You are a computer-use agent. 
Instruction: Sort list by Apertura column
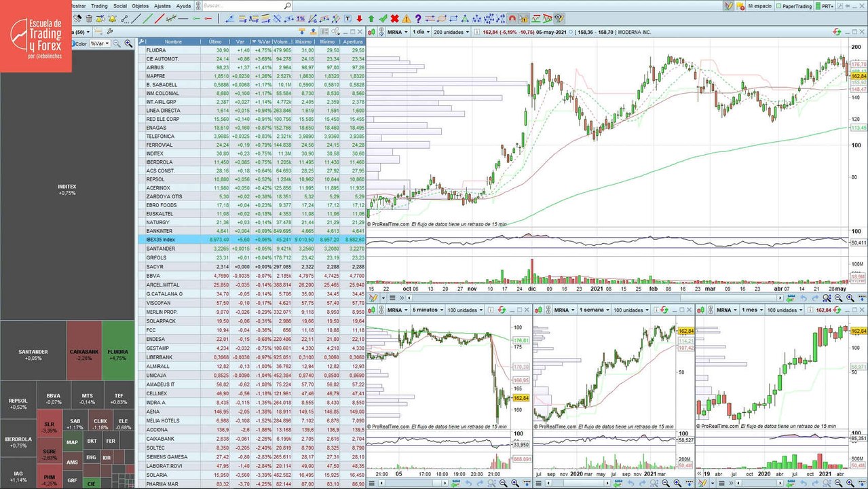tap(353, 41)
